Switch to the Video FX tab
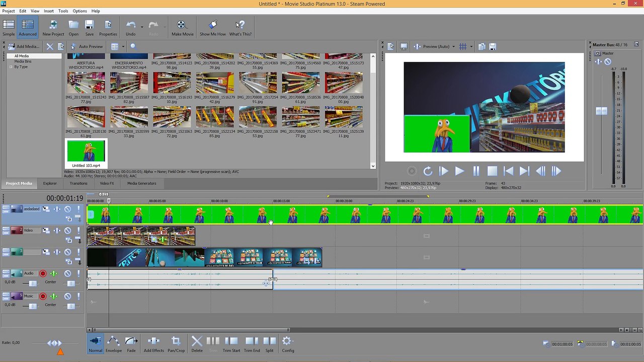This screenshot has height=362, width=644. point(107,183)
